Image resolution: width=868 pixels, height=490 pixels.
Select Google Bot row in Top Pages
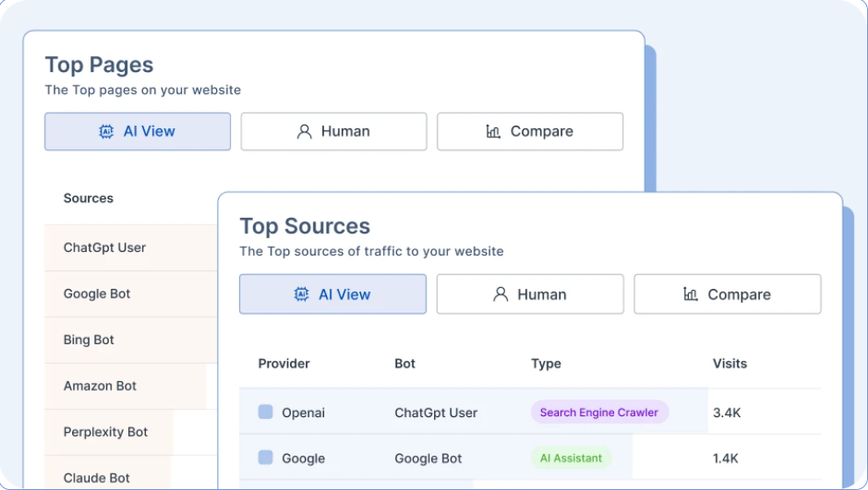131,293
